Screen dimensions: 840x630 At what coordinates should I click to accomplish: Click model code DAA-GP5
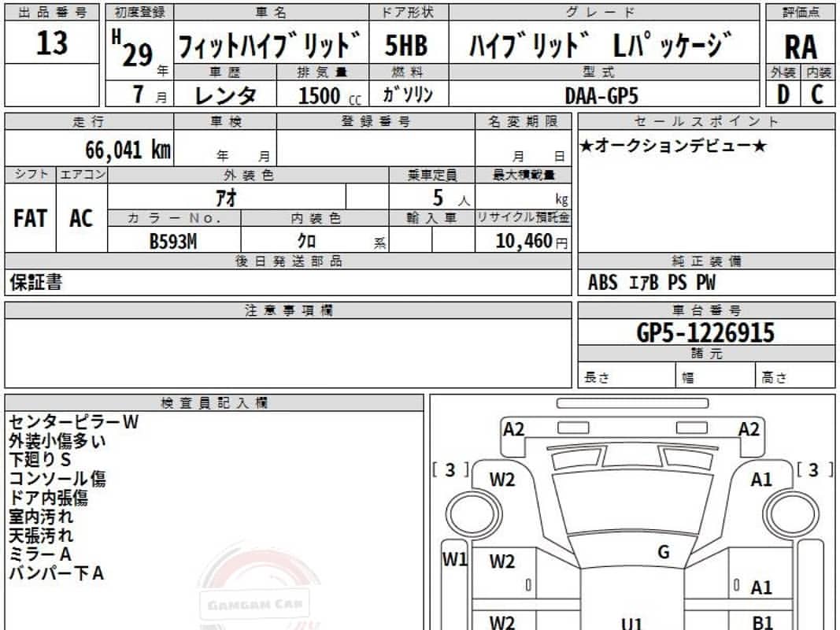(x=601, y=96)
